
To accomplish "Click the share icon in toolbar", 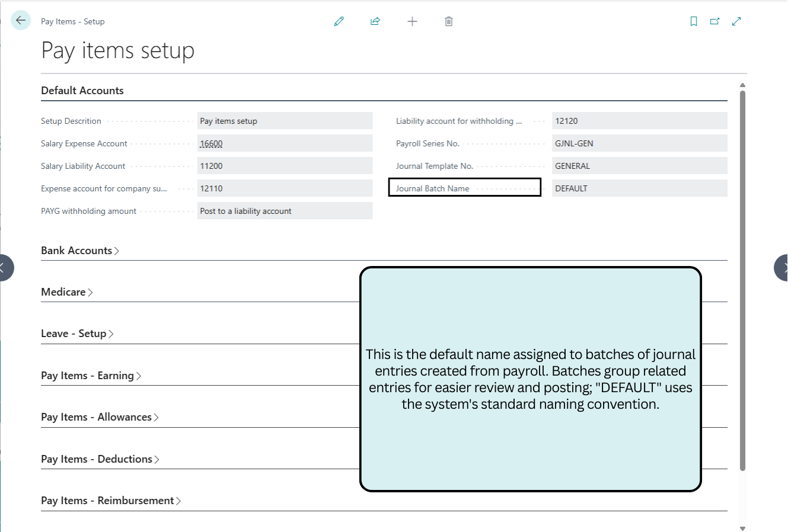I will point(375,21).
